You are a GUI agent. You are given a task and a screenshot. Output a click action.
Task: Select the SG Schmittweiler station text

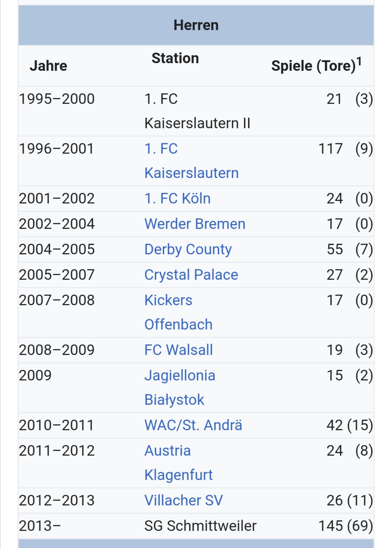point(200,526)
